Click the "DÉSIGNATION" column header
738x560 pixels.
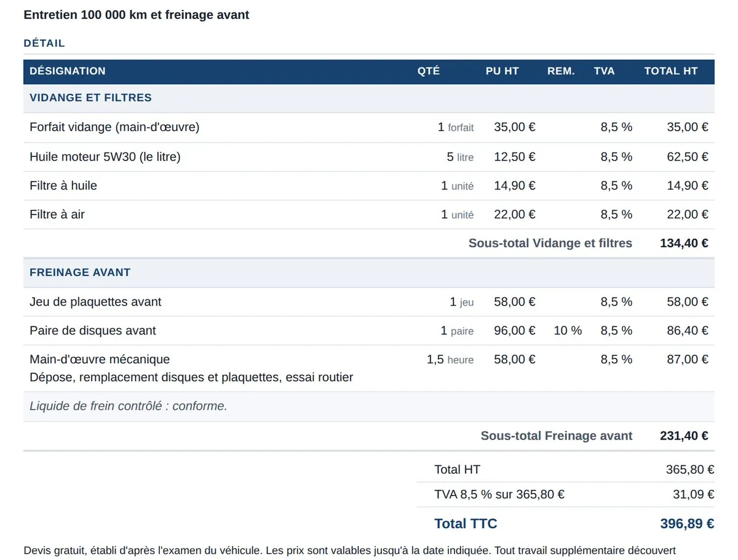[x=68, y=71]
